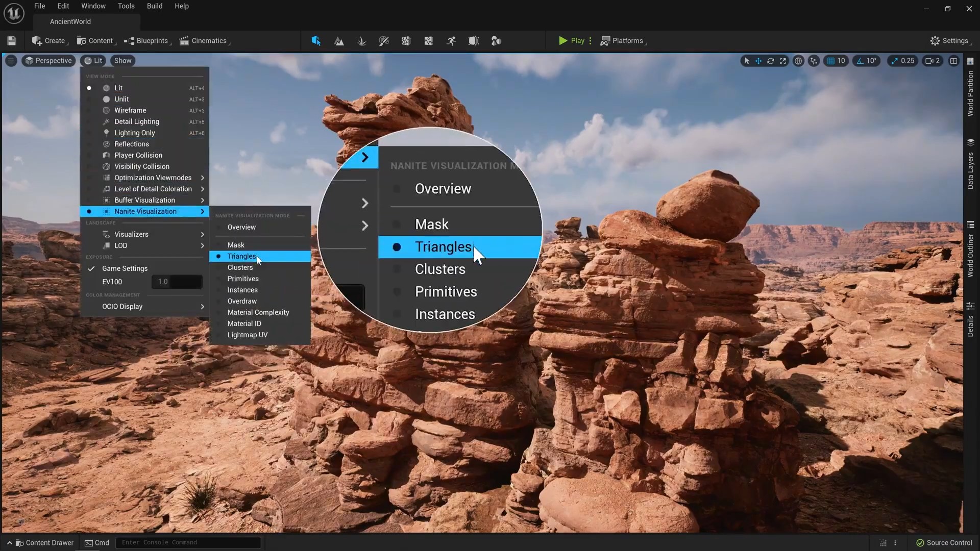Open the Build menu

155,6
